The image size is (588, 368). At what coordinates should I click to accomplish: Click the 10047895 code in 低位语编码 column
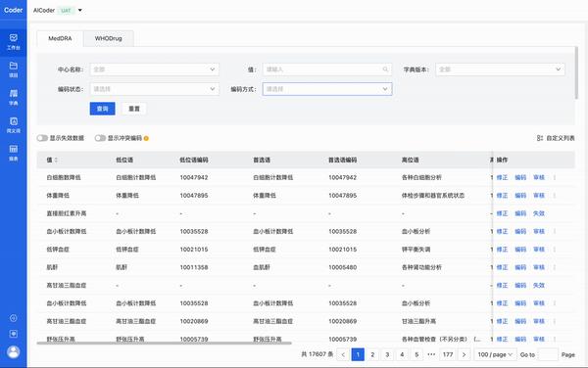194,196
